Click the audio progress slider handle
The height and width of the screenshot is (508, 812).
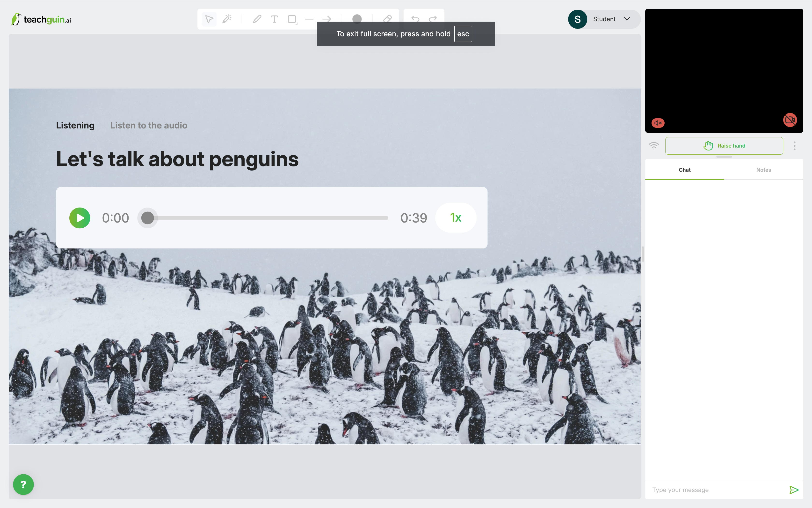[x=148, y=218]
